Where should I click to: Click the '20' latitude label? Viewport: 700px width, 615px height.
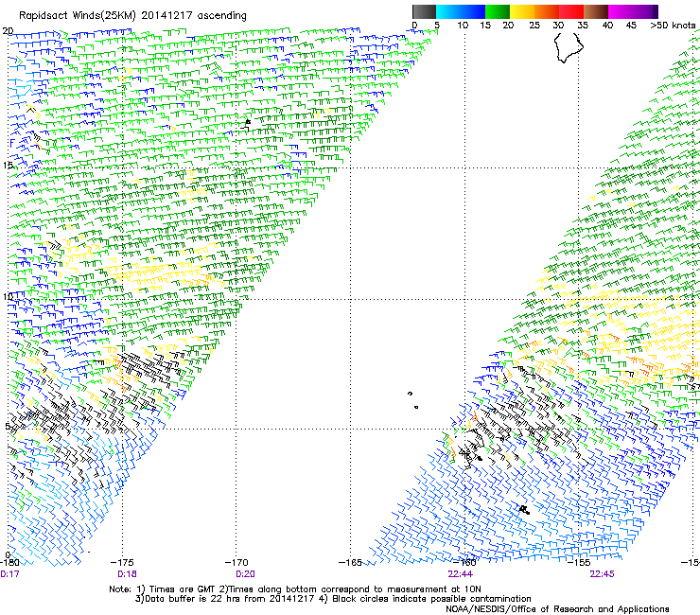coord(8,31)
